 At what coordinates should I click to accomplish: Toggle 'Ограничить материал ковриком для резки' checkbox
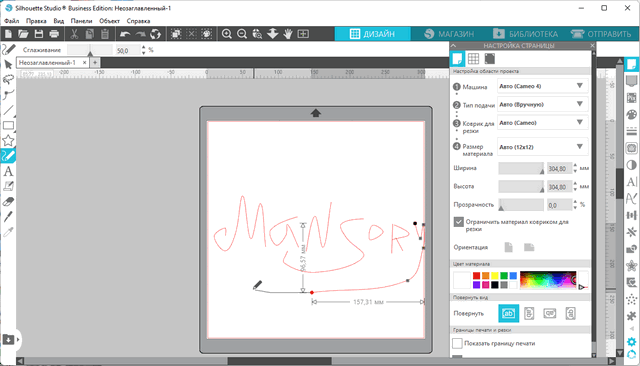[458, 222]
